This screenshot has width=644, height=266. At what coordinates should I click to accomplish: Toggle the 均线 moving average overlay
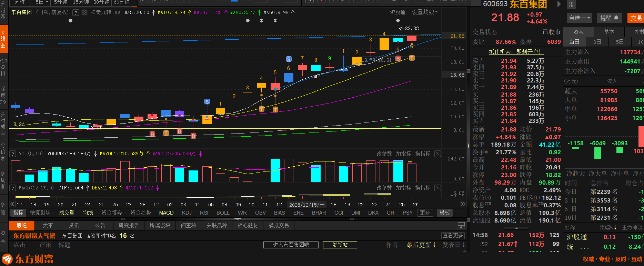click(88, 213)
